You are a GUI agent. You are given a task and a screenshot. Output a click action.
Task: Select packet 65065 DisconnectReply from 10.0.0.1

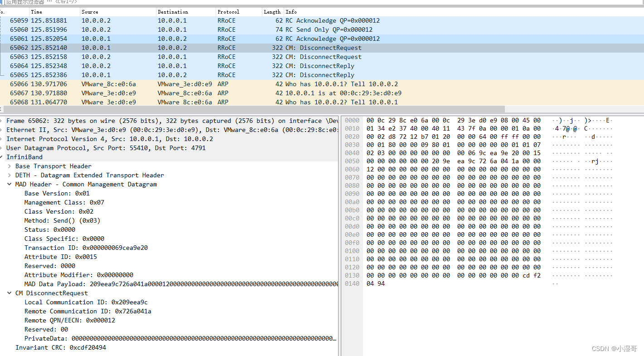(322, 75)
